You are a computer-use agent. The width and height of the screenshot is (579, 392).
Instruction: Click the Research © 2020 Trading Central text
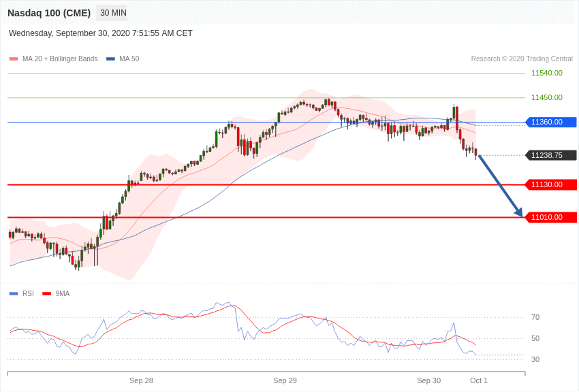522,59
